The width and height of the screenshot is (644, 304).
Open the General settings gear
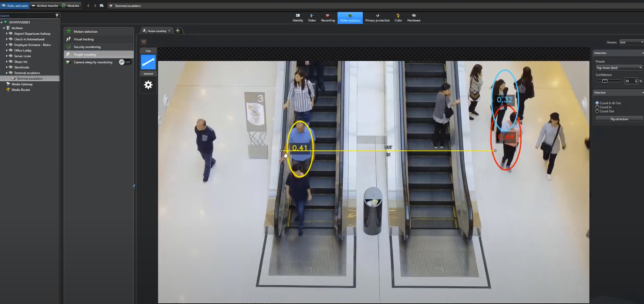[x=148, y=85]
